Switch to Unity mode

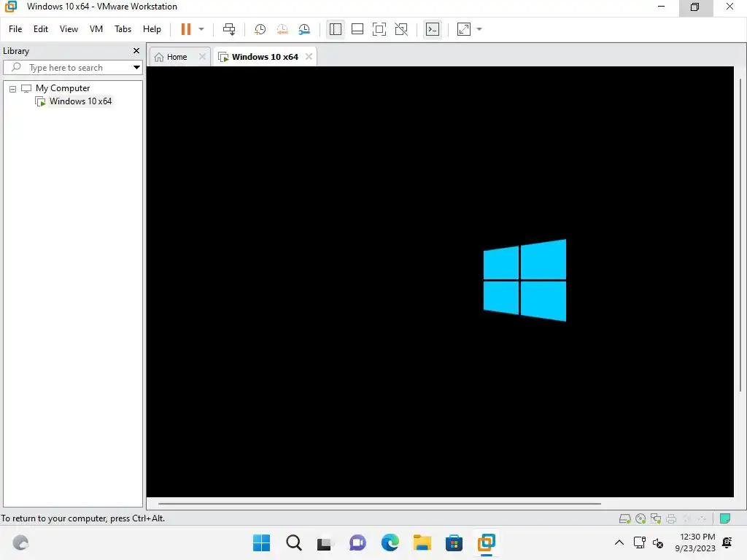pos(402,29)
